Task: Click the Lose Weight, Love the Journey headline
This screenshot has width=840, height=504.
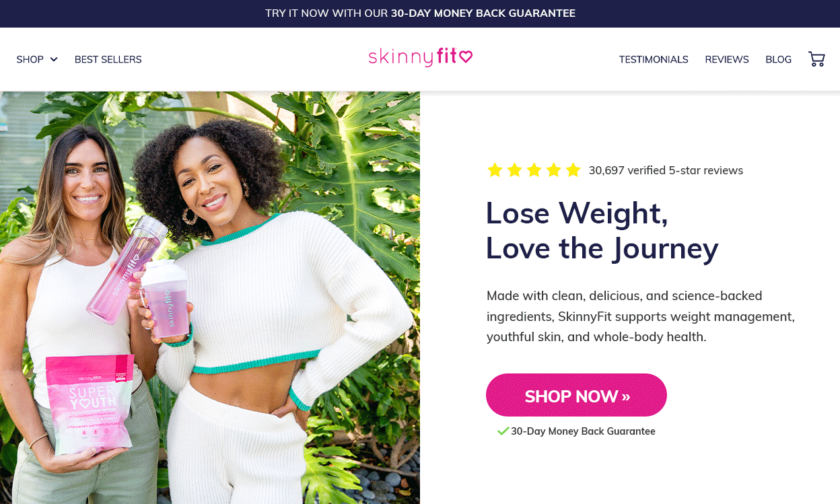Action: click(602, 230)
